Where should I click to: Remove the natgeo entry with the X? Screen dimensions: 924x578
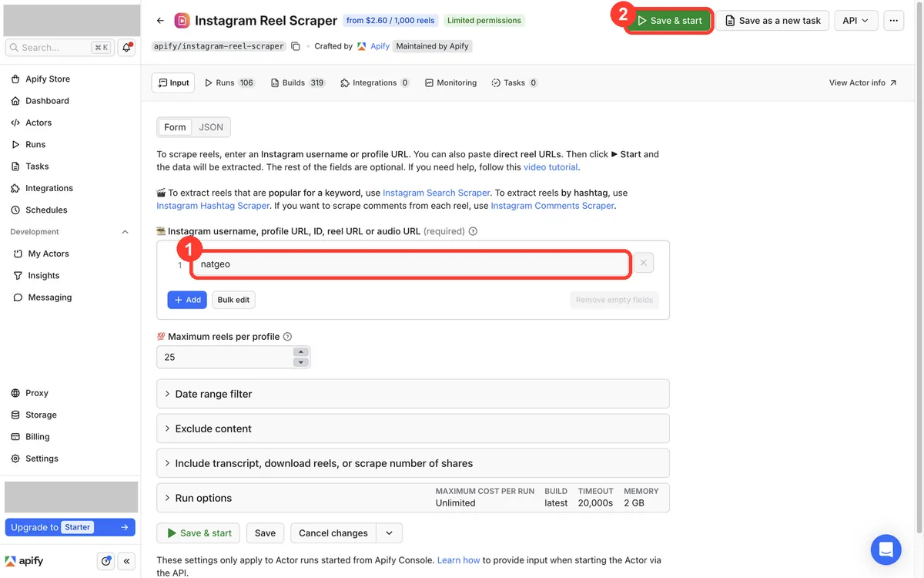coord(644,264)
